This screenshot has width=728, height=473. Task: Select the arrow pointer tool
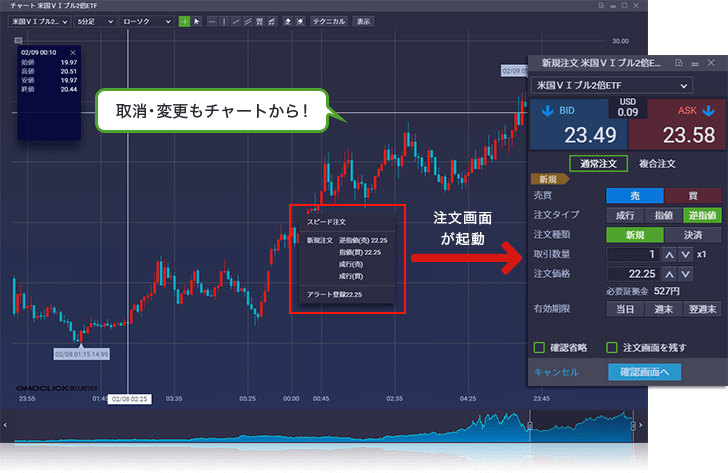[197, 21]
